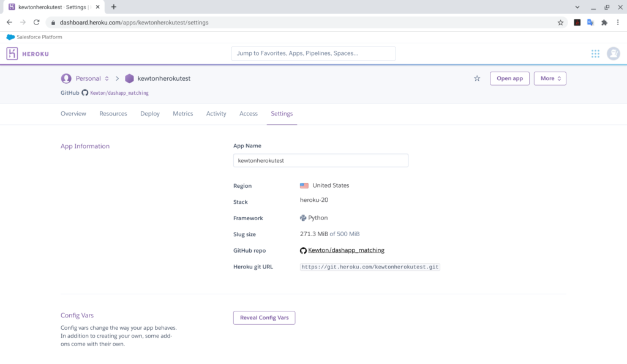
Task: Click the 271.3 MiB slug size value
Action: coord(314,234)
